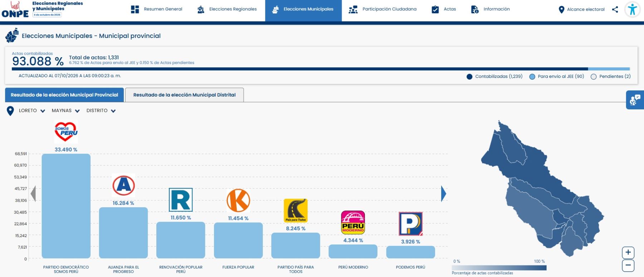
Task: Open Información menu item
Action: [x=491, y=9]
